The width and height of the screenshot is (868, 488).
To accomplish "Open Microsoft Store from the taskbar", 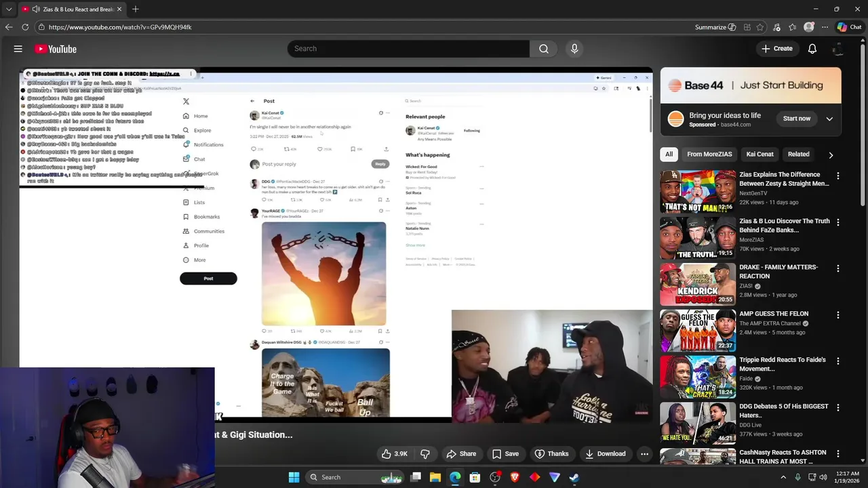I will point(475,477).
